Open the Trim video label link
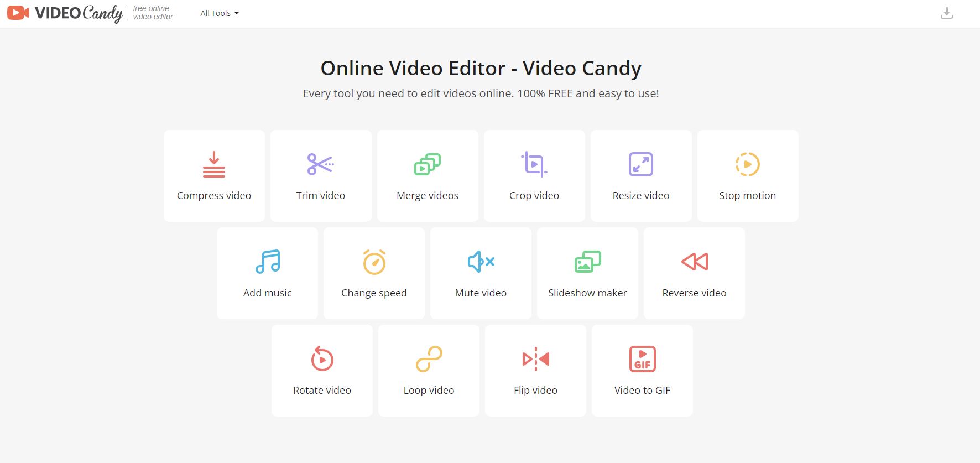This screenshot has width=980, height=463. point(321,196)
